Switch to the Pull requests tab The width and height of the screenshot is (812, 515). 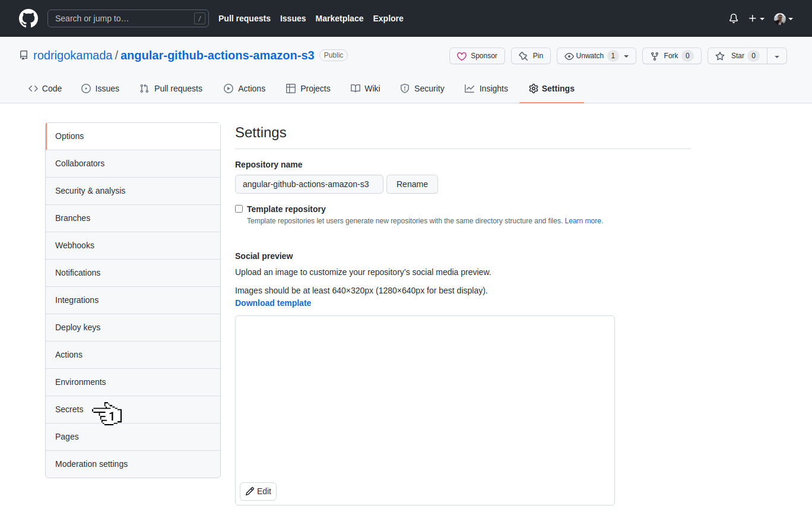pyautogui.click(x=171, y=88)
